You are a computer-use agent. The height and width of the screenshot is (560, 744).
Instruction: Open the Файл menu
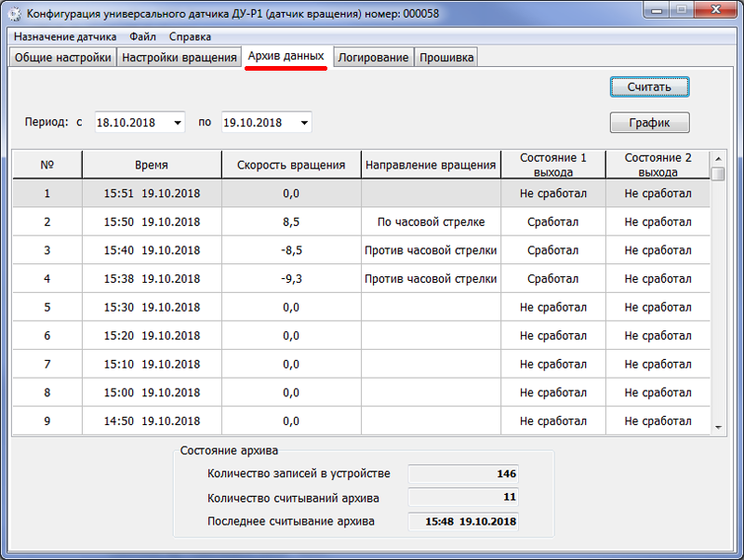pyautogui.click(x=142, y=36)
